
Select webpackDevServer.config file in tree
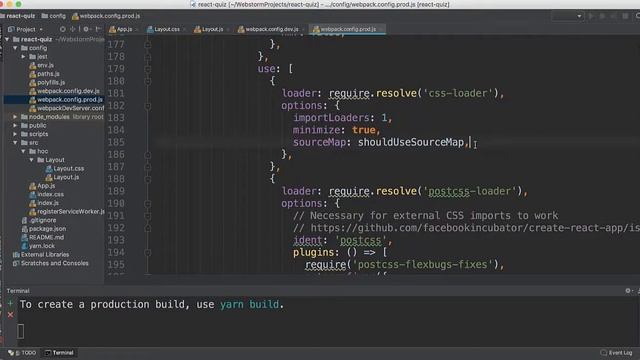pos(67,108)
